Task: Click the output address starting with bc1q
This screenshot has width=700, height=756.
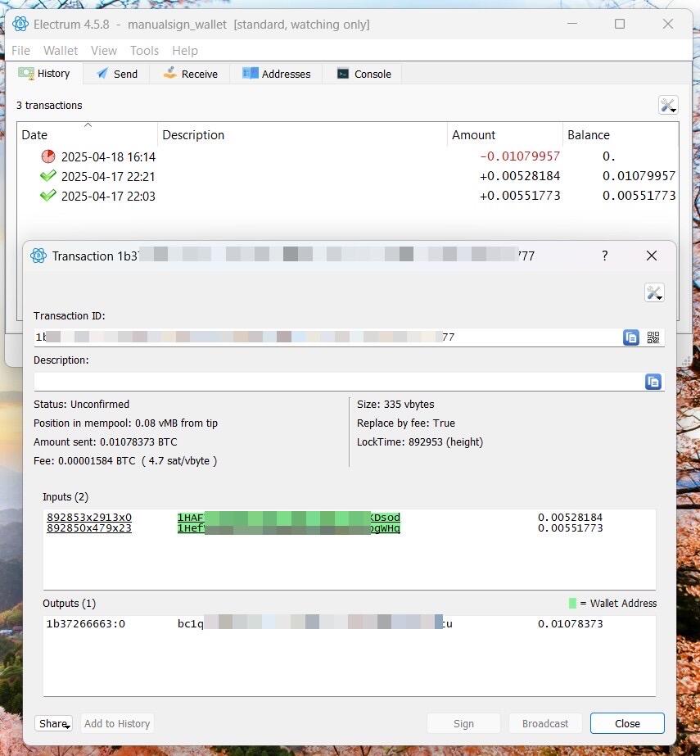Action: [x=315, y=623]
